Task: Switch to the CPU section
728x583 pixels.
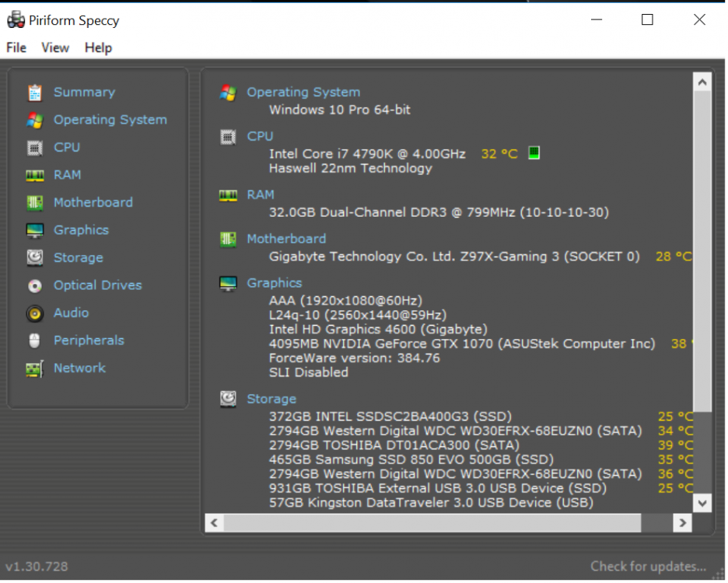Action: click(67, 148)
